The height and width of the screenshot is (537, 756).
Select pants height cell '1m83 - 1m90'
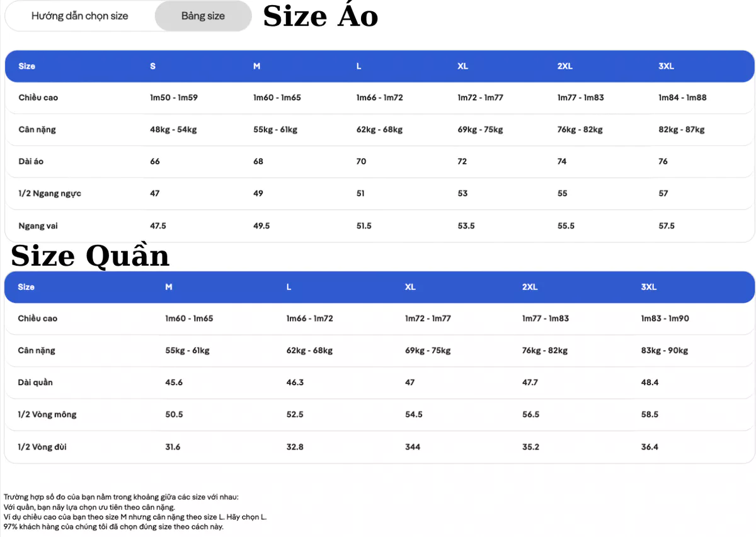point(665,319)
